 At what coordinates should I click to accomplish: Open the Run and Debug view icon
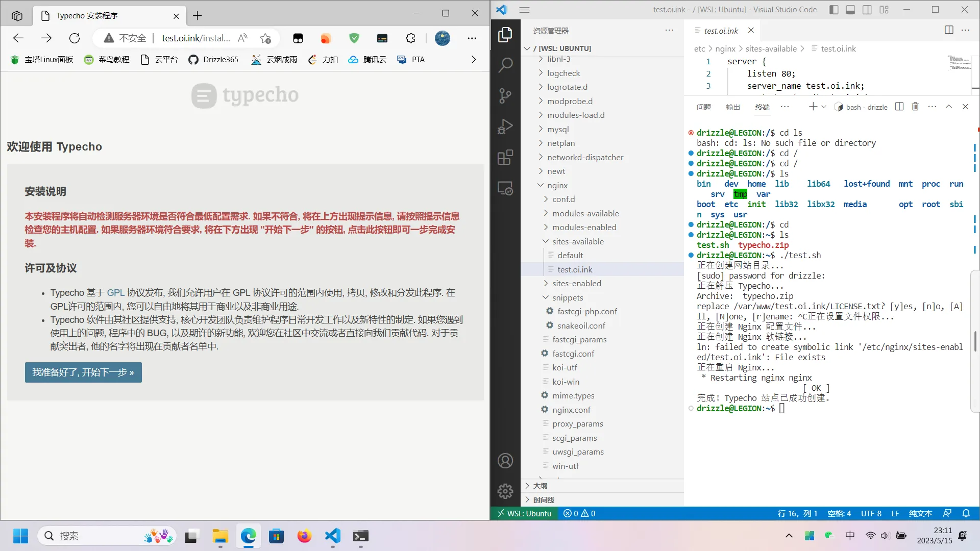click(x=505, y=127)
